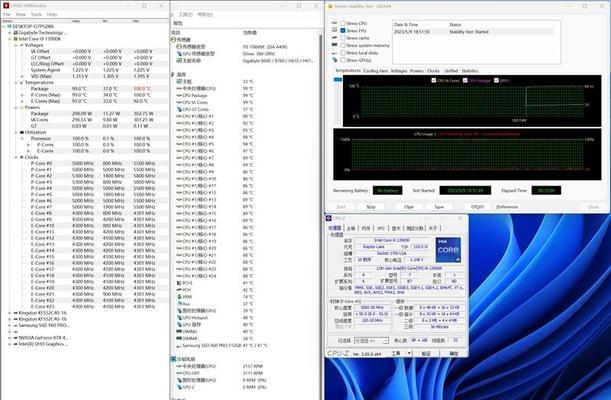611x400 pixels.
Task: Click the Stress GPU(s) icon
Action: coord(334,60)
